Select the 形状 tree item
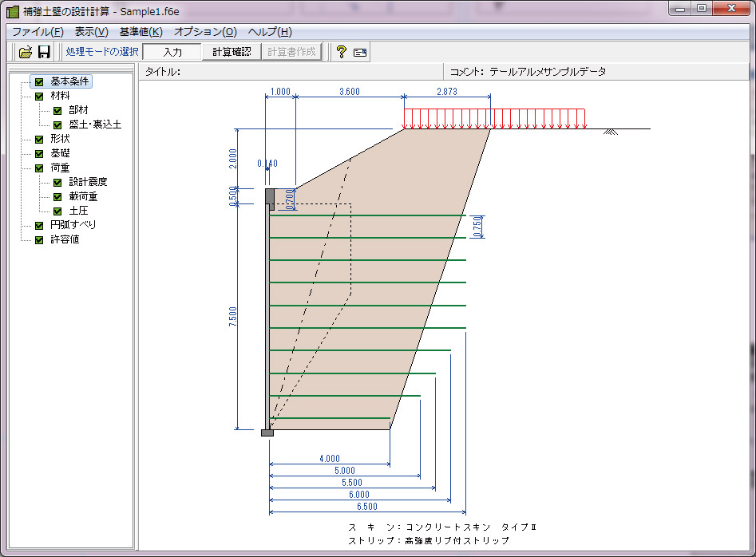The image size is (756, 557). tap(60, 139)
